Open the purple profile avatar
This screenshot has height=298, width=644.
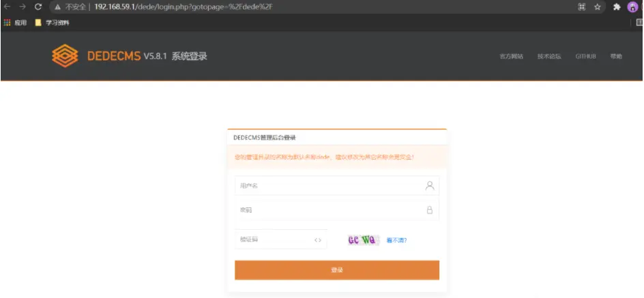click(x=632, y=7)
